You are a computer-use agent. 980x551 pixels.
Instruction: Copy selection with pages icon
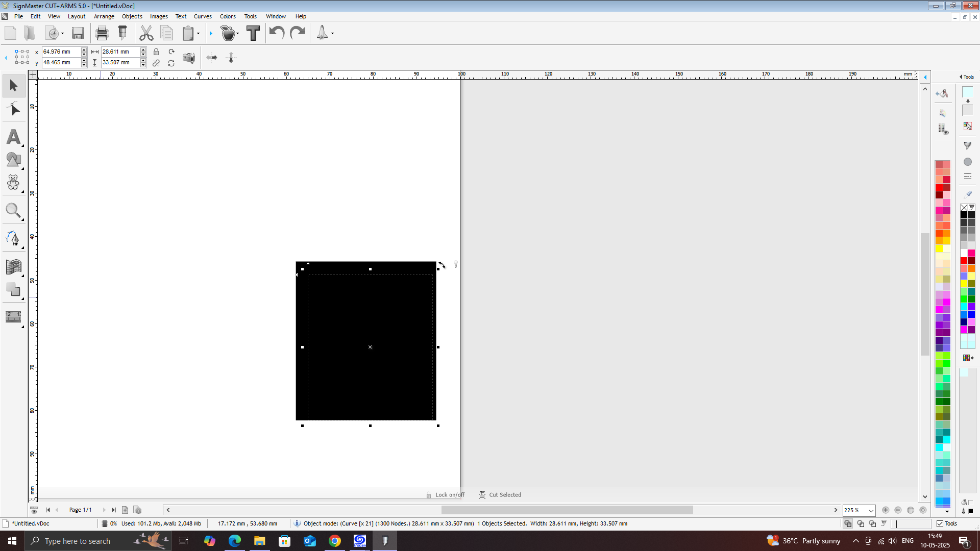coord(167,33)
